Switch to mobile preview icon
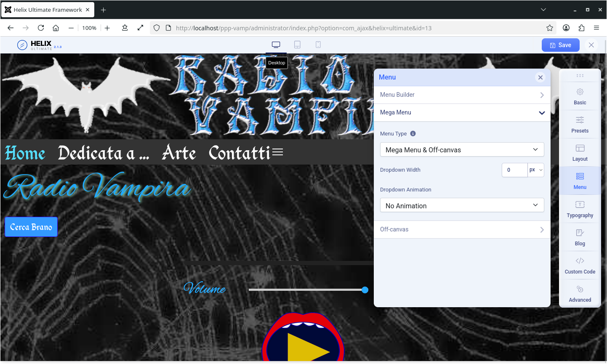 pyautogui.click(x=318, y=45)
